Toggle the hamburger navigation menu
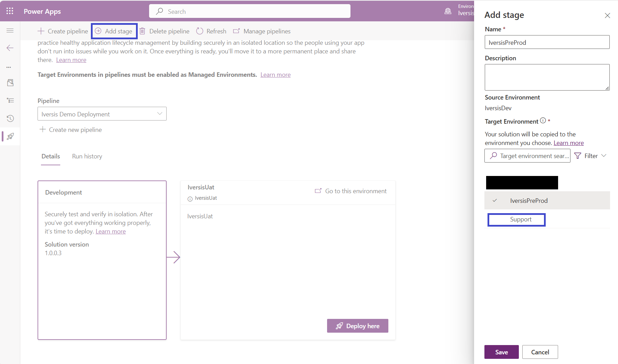Viewport: 618px width, 364px height. click(x=10, y=31)
